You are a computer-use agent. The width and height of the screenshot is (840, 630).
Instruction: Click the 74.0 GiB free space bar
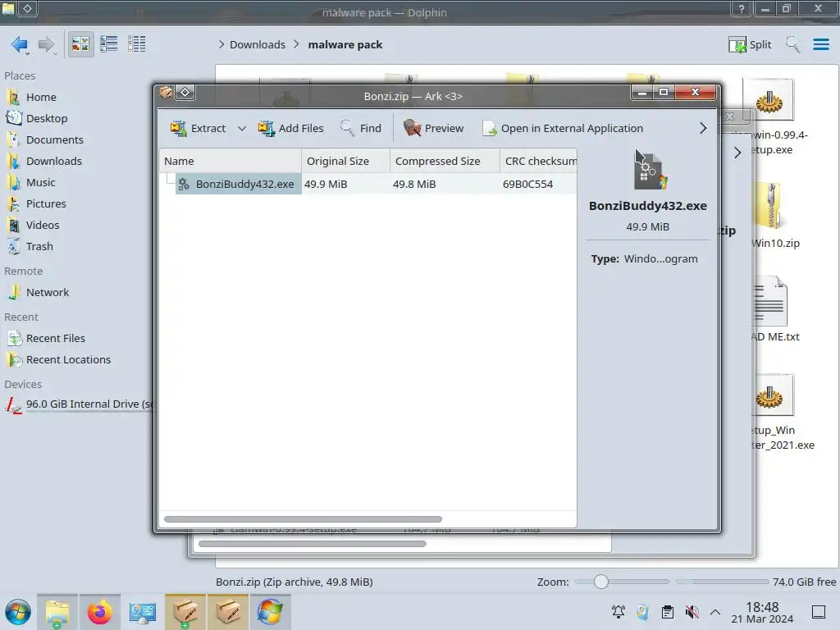(x=722, y=582)
